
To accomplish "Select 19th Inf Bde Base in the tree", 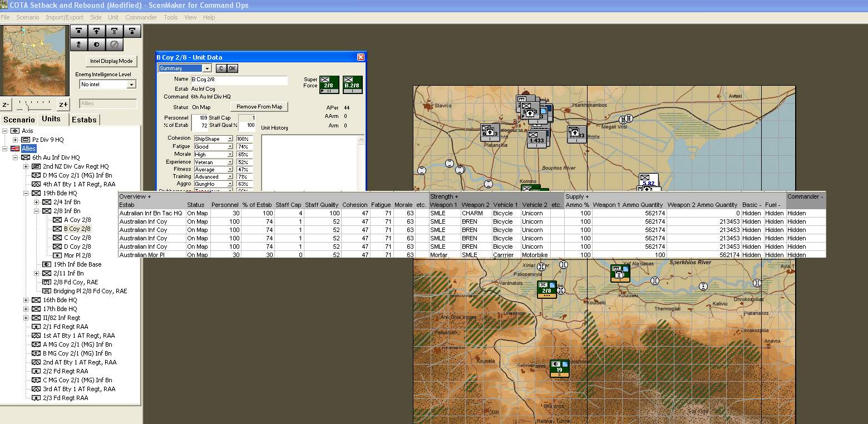I will click(x=77, y=264).
